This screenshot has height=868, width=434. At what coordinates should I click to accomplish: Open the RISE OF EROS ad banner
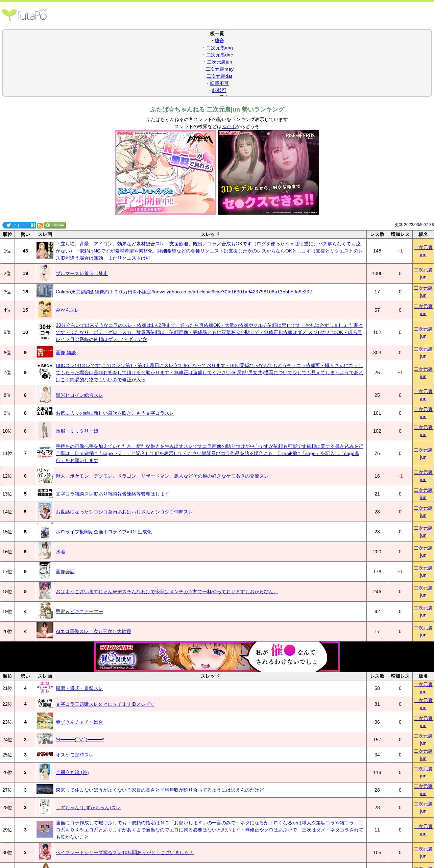tap(268, 172)
